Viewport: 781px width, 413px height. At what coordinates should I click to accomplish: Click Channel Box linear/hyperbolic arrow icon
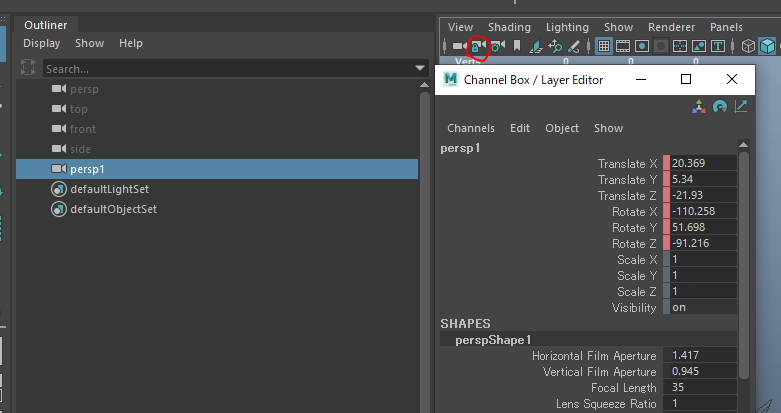(x=741, y=106)
